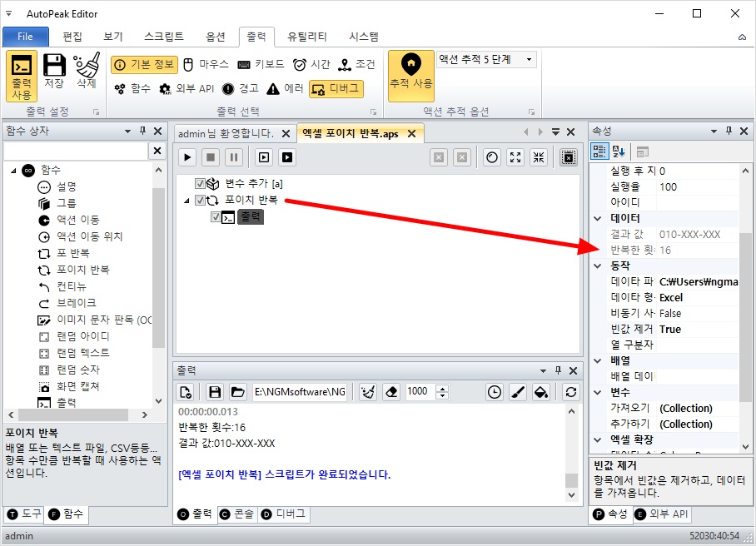Click the play script button
756x546 pixels.
[x=187, y=157]
